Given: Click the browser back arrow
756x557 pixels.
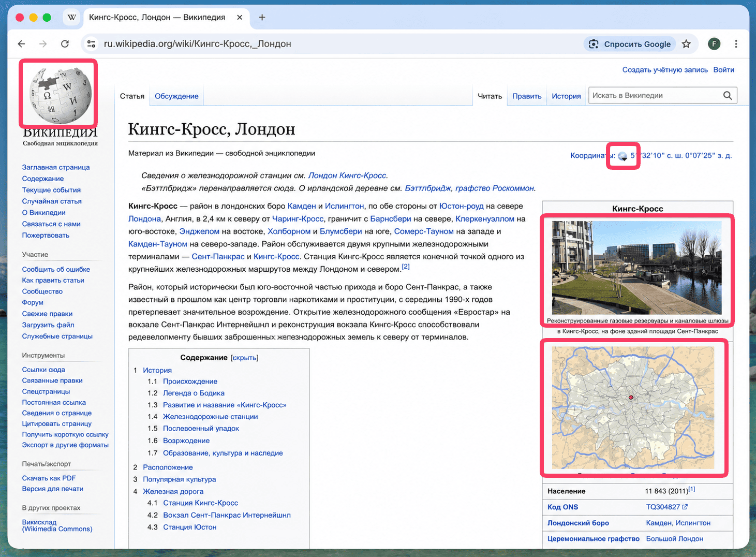Looking at the screenshot, I should pyautogui.click(x=21, y=44).
